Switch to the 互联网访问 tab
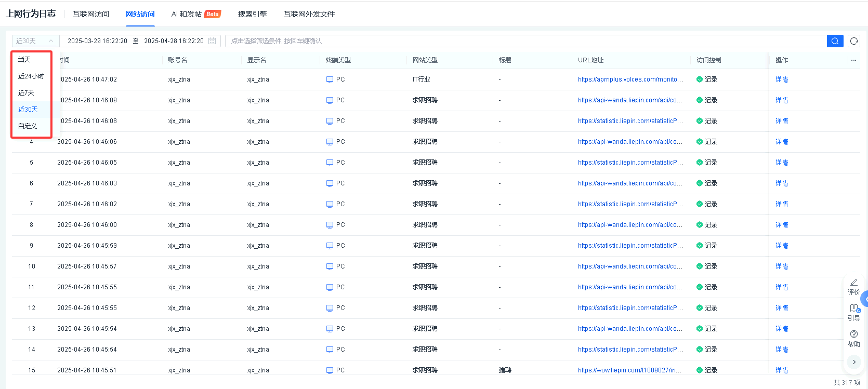The height and width of the screenshot is (389, 868). pos(91,14)
